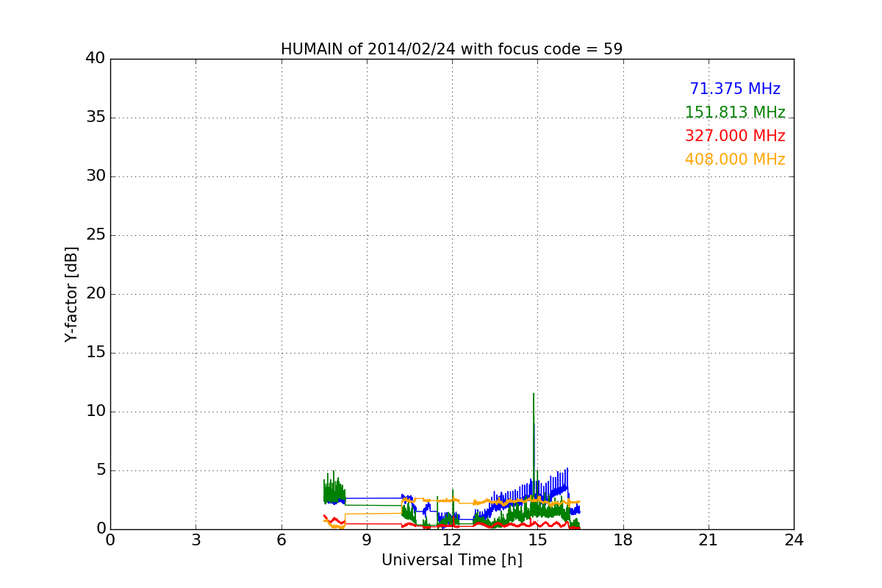Click the y-axis tick label 20
The image size is (882, 588).
(x=95, y=294)
